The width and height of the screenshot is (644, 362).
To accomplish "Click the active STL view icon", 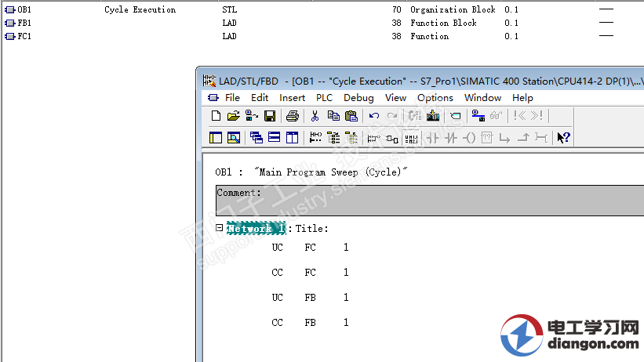I will [x=411, y=139].
